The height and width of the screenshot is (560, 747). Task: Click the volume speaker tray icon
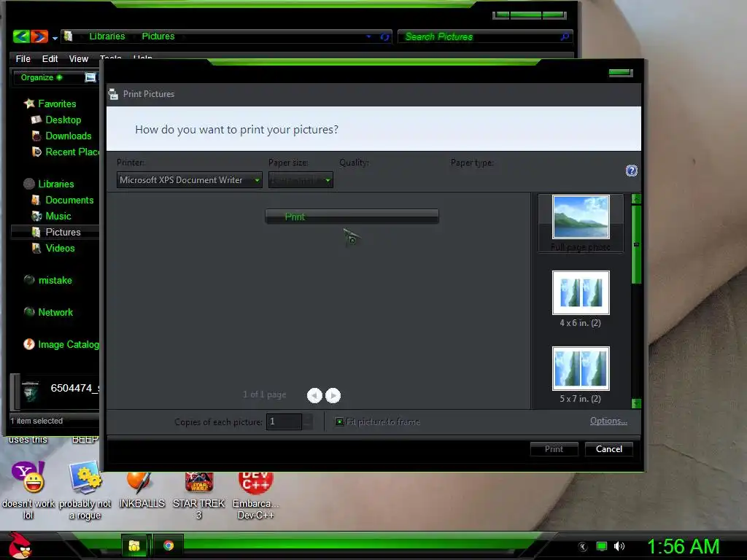pos(619,546)
